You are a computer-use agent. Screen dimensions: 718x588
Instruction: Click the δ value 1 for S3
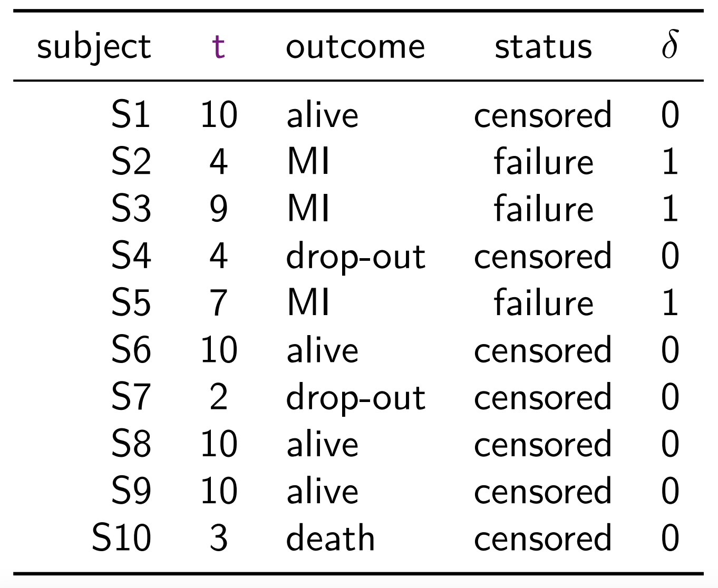(x=670, y=209)
